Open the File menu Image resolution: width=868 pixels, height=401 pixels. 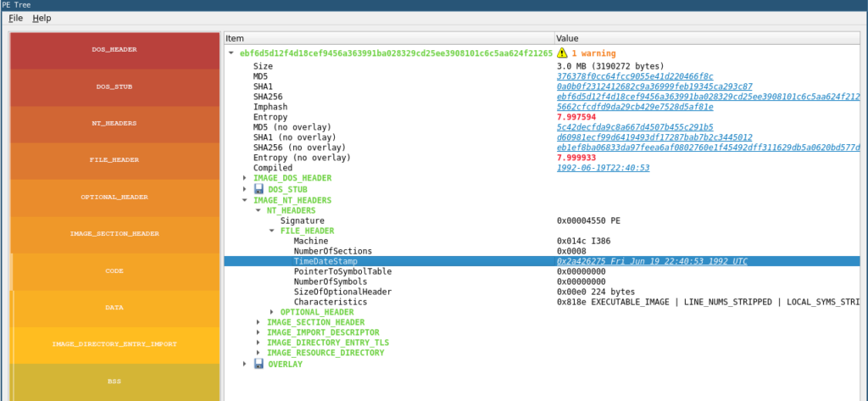pyautogui.click(x=15, y=19)
